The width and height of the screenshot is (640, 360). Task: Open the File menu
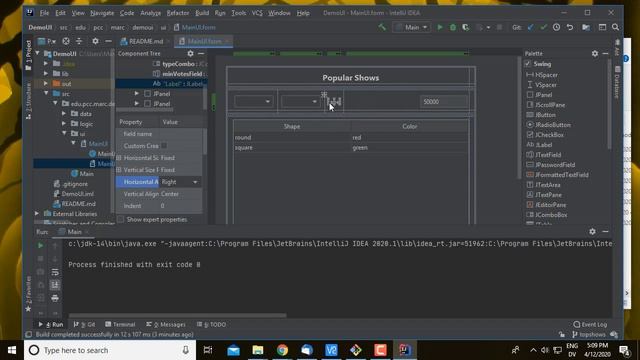pyautogui.click(x=44, y=13)
